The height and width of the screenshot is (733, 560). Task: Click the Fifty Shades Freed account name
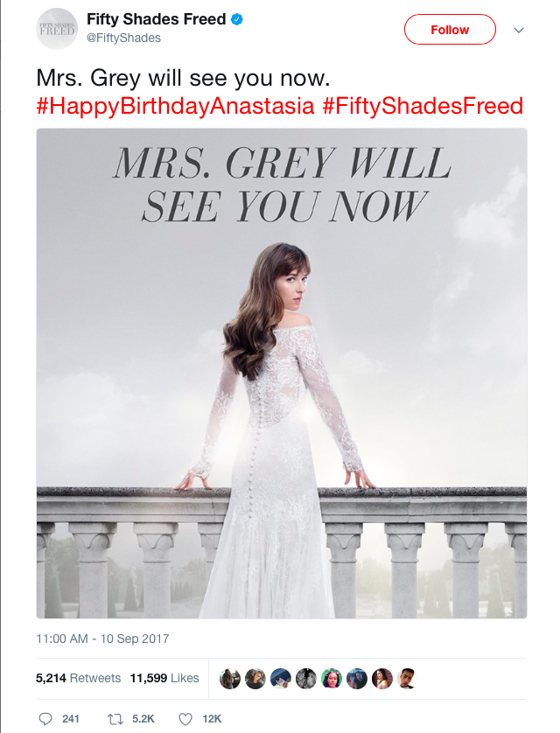156,19
